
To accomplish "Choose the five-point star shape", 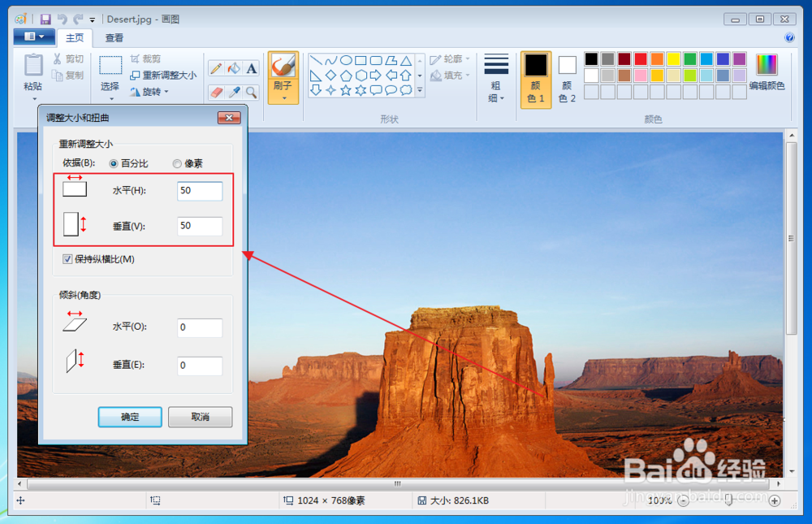I will point(346,91).
